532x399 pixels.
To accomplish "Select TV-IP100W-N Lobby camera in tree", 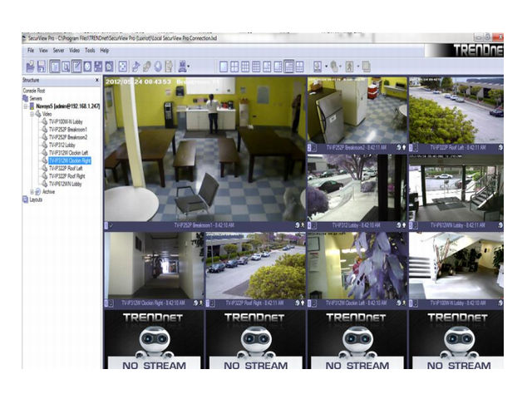I will [66, 122].
